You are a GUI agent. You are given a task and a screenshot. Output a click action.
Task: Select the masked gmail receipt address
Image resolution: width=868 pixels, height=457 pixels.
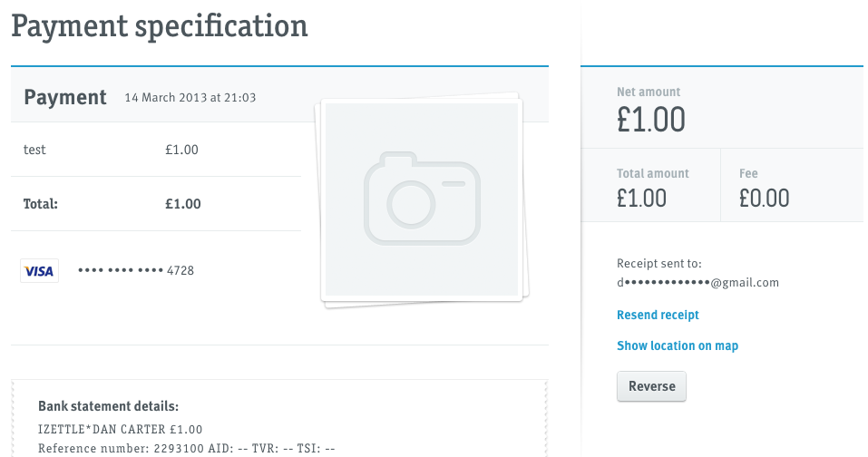click(697, 283)
